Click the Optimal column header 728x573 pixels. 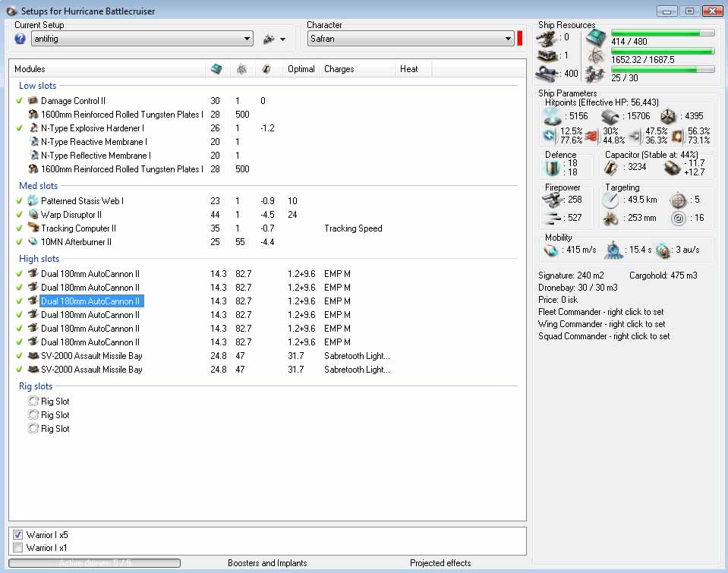point(301,69)
